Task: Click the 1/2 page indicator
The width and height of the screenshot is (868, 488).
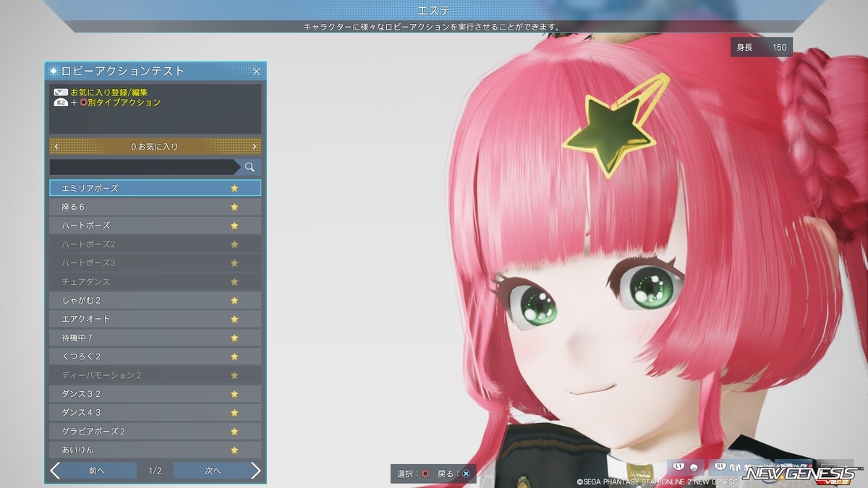Action: click(x=155, y=471)
